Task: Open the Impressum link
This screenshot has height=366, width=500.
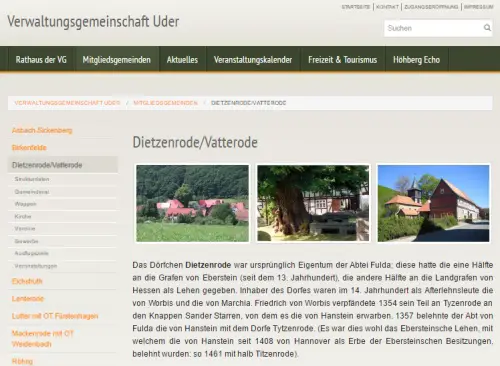Action: (478, 7)
